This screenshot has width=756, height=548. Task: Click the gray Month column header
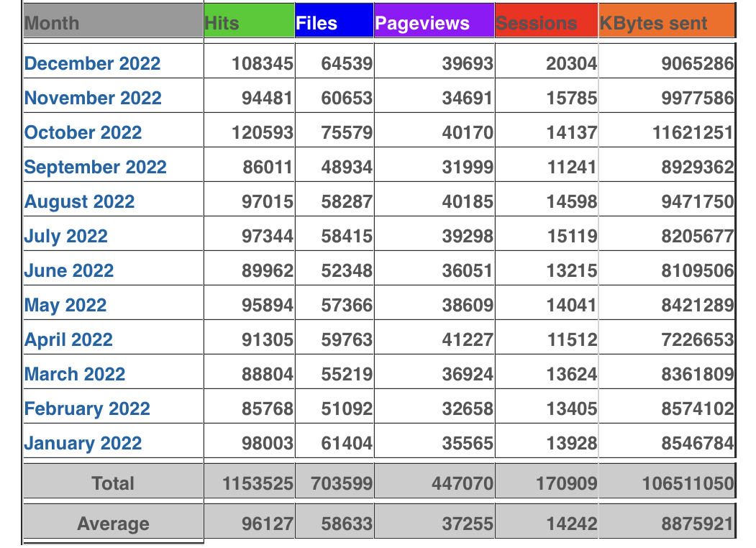point(112,23)
